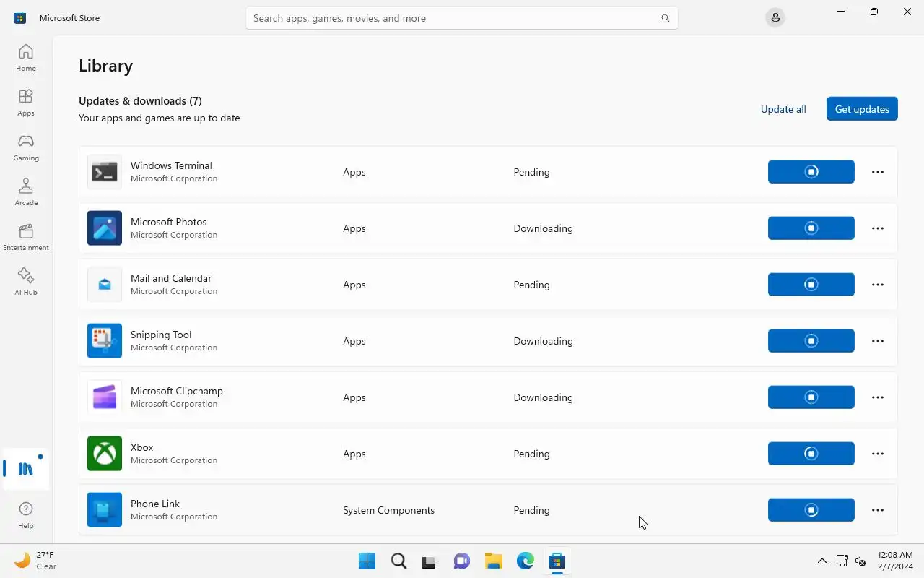The image size is (924, 578).
Task: Open more options for Mail and Calendar
Action: pos(878,285)
